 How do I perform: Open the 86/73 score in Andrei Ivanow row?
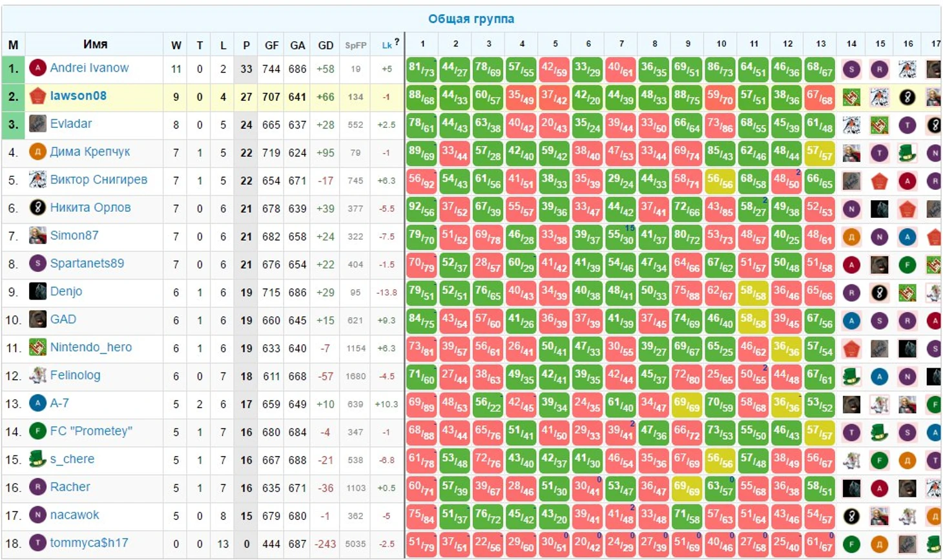click(x=720, y=69)
